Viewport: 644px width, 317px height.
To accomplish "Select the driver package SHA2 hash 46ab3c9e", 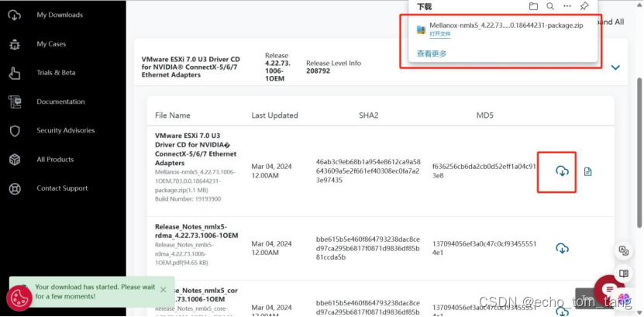I will 368,171.
